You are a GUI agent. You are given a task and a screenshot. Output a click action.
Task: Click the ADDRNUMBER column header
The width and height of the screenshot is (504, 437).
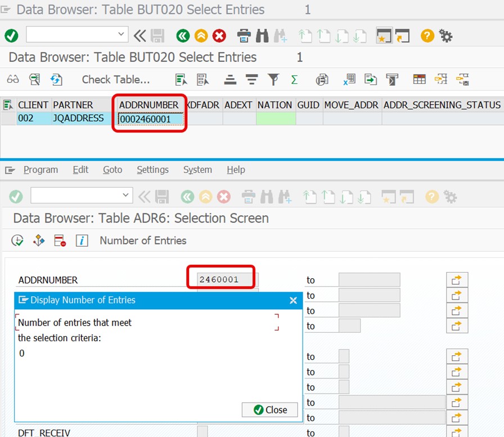click(149, 105)
